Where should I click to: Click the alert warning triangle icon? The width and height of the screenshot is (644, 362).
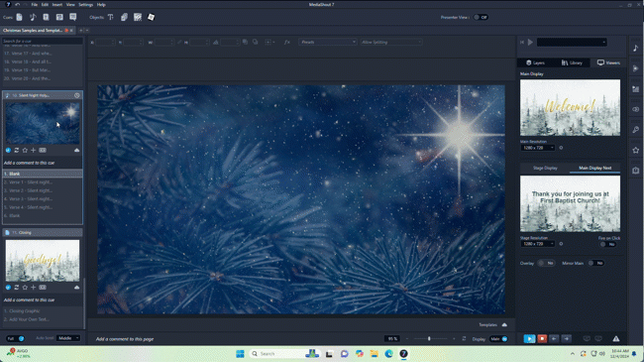click(616, 338)
